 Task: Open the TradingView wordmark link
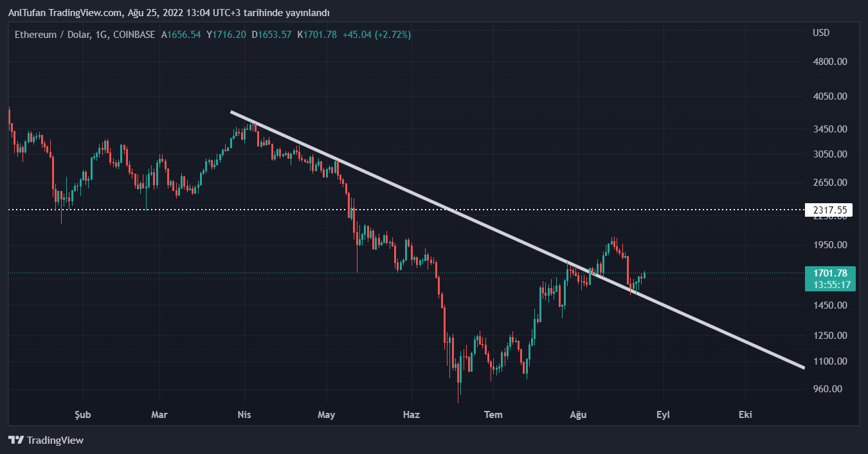click(x=55, y=440)
